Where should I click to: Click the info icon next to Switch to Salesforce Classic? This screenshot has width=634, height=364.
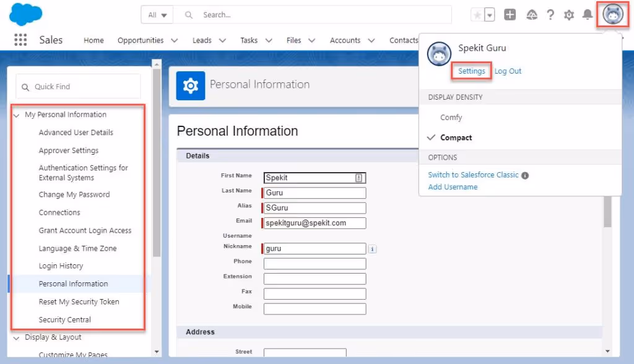[x=525, y=176]
